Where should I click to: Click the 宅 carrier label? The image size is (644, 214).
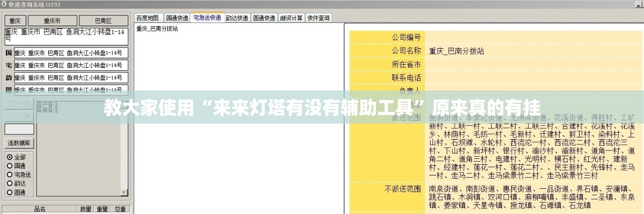pyautogui.click(x=9, y=65)
